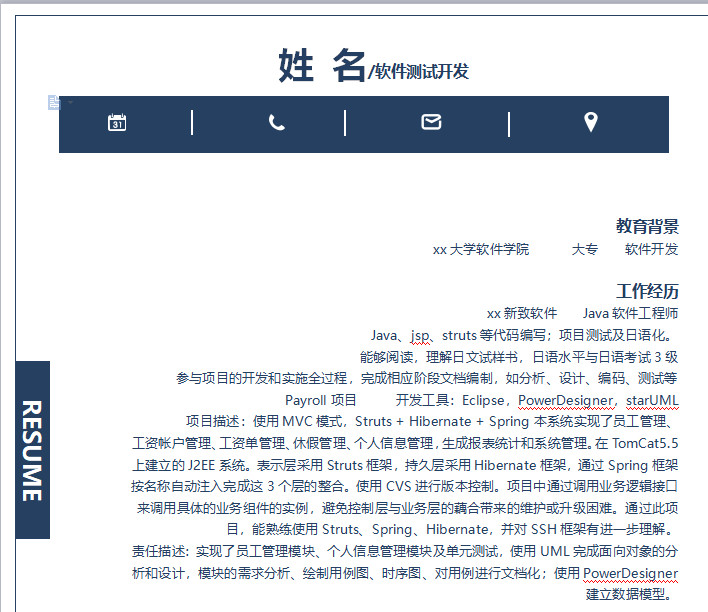Select the RESUME vertical sidebar label
Screen dimensions: 708x612
[33, 450]
